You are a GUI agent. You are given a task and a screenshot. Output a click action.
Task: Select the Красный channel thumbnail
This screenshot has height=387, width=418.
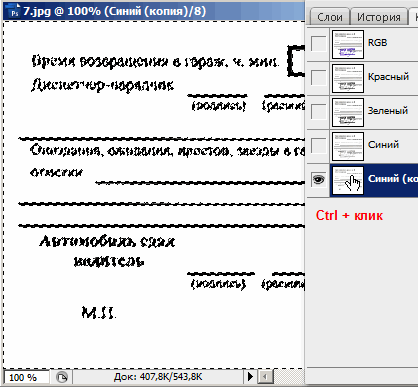click(x=348, y=78)
